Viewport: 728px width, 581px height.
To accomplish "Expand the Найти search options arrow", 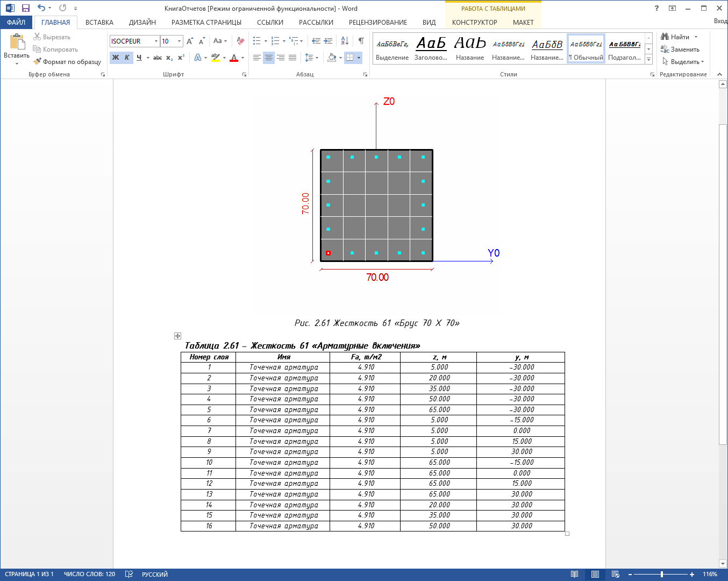I will (x=696, y=37).
